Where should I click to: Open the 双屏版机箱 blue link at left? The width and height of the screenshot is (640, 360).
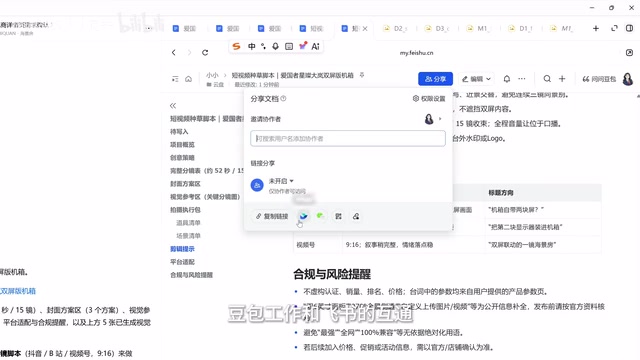18,291
